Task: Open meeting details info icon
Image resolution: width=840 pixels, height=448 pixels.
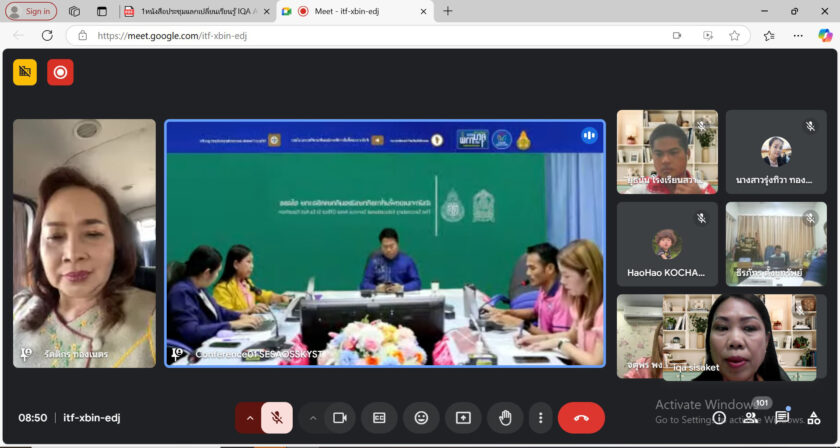Action: click(719, 418)
